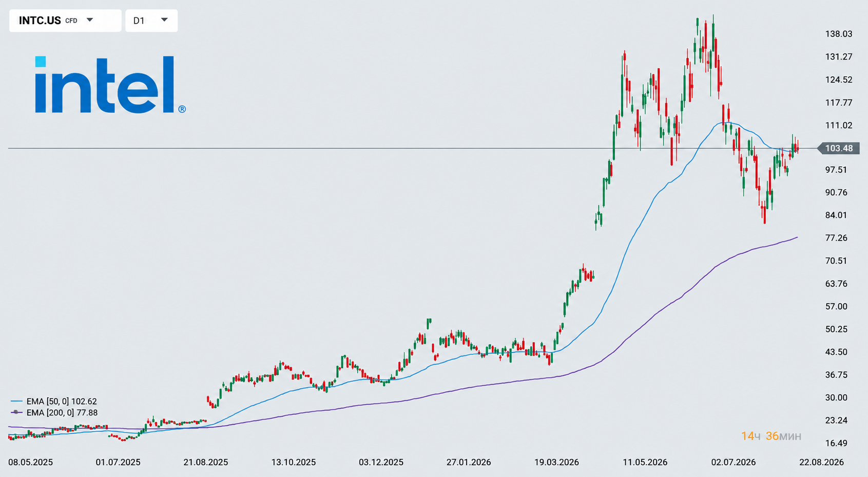Click the 77.26 price level on scale

[x=836, y=238]
